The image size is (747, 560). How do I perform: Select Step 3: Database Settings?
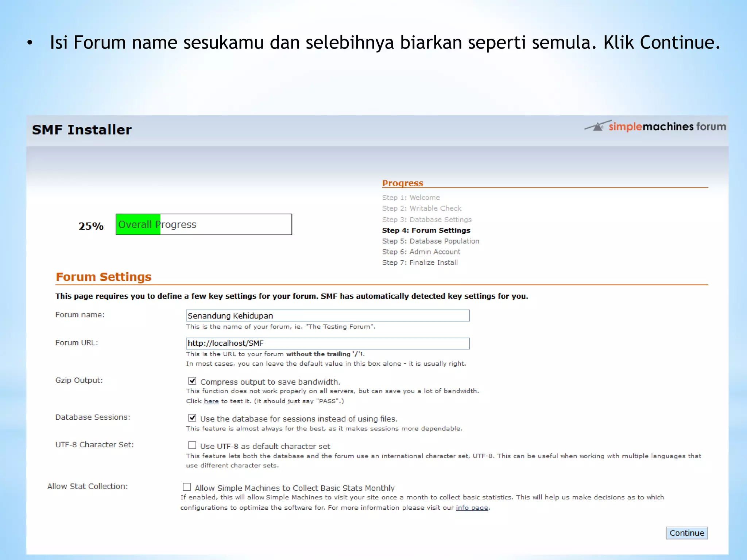coord(427,219)
